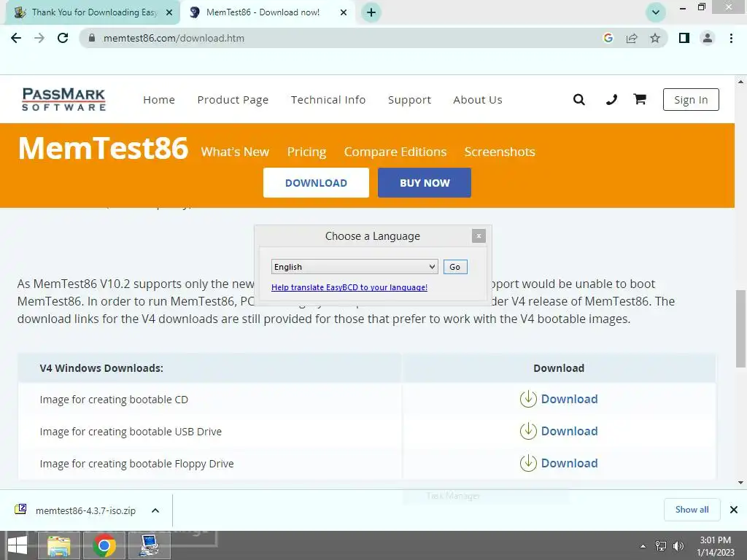Image resolution: width=747 pixels, height=560 pixels.
Task: Open the Support menu item
Action: pyautogui.click(x=409, y=100)
